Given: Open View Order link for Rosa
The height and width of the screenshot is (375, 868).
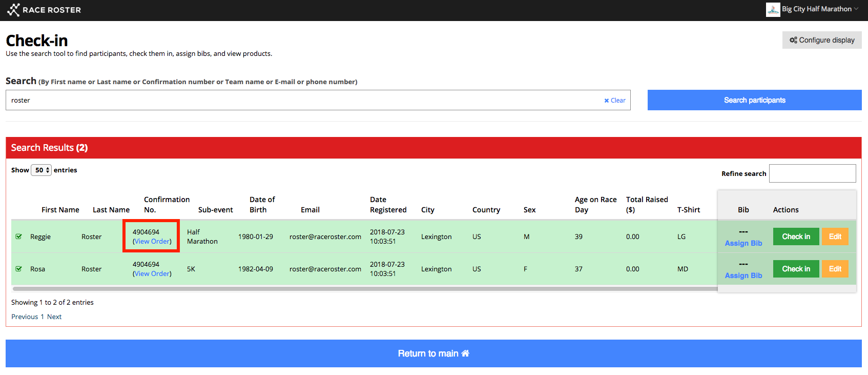Looking at the screenshot, I should (152, 274).
